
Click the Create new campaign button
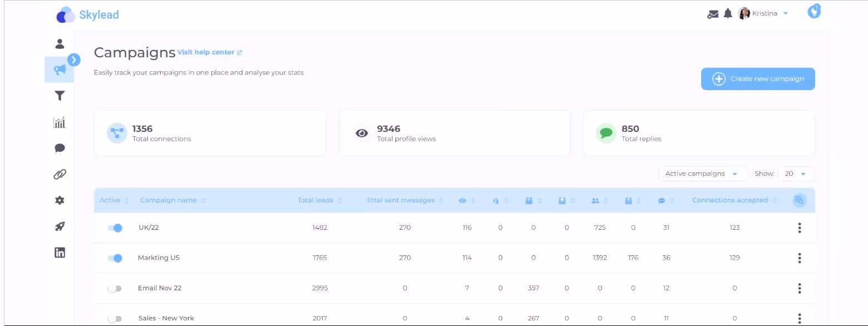(757, 78)
